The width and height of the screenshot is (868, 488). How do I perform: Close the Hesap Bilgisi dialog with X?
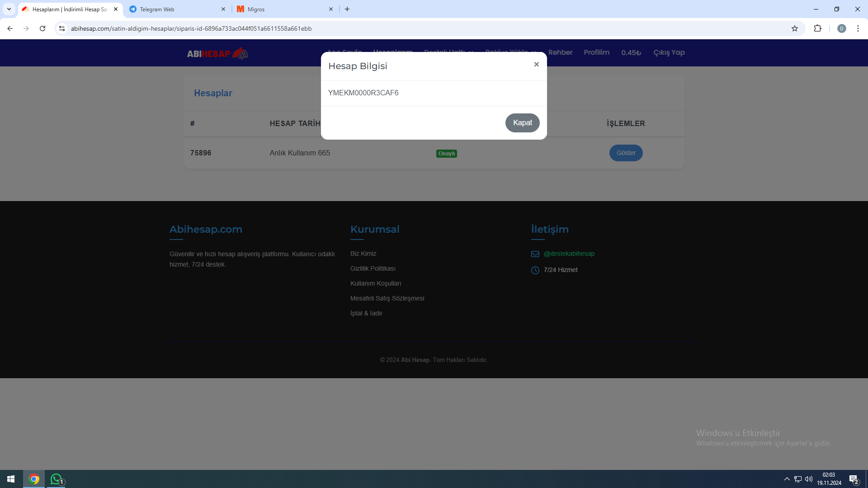coord(536,65)
